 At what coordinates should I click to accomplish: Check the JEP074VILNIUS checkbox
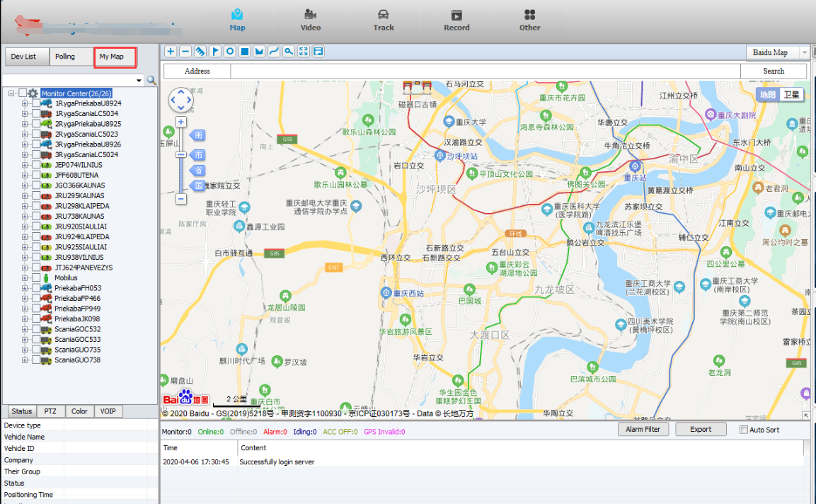36,164
